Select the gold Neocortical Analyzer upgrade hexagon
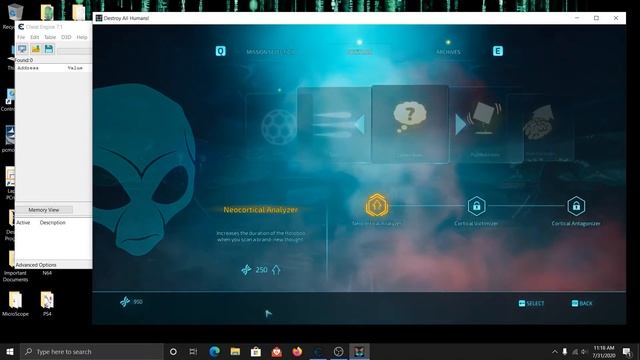The width and height of the screenshot is (640, 360). pyautogui.click(x=376, y=205)
